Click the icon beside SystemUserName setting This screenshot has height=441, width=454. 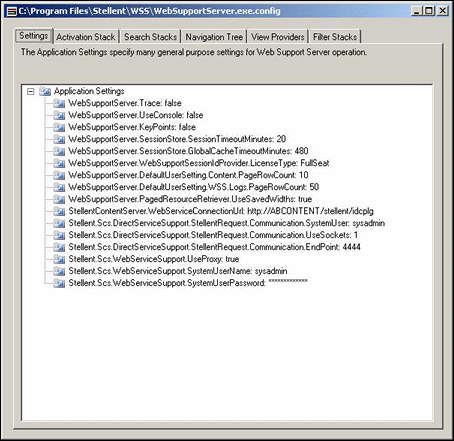pyautogui.click(x=59, y=271)
